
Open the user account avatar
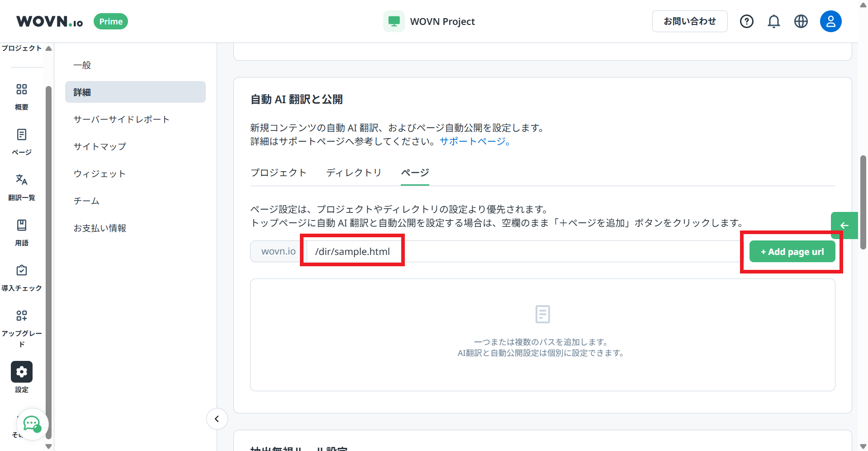830,21
